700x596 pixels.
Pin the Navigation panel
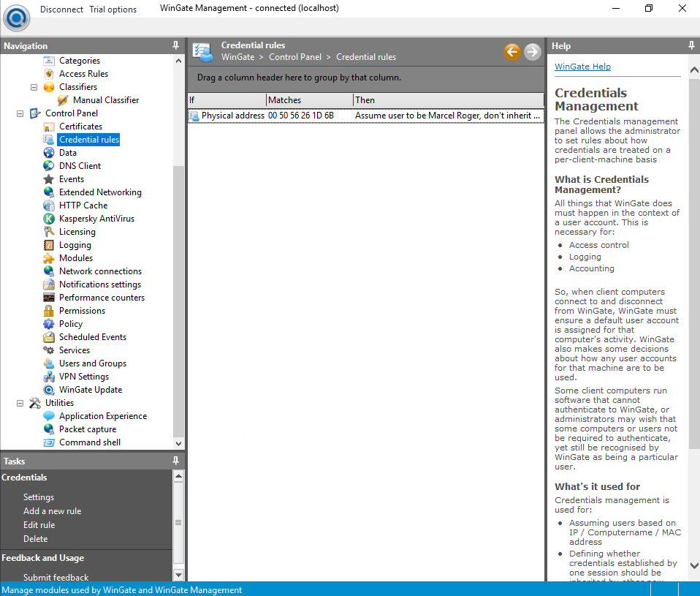point(175,45)
